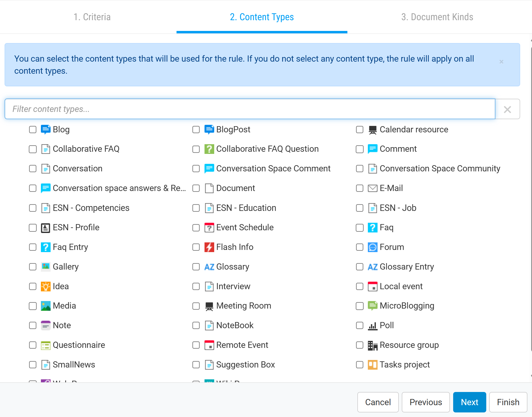Switch to the 1. Criteria tab

click(92, 17)
